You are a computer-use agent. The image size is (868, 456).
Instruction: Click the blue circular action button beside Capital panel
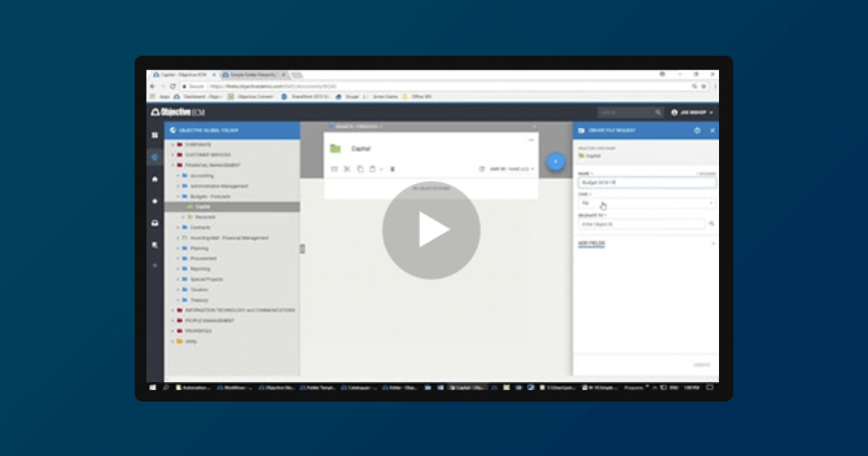pyautogui.click(x=556, y=162)
